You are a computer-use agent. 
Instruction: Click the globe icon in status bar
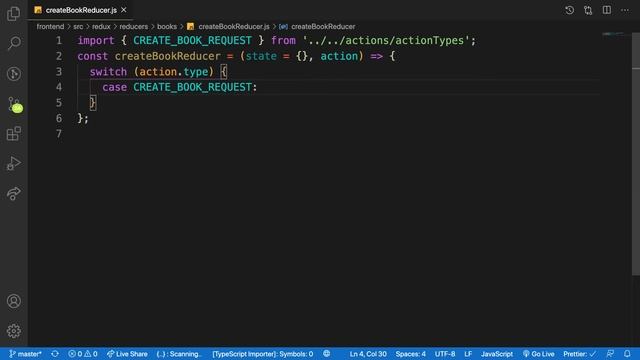pyautogui.click(x=327, y=354)
